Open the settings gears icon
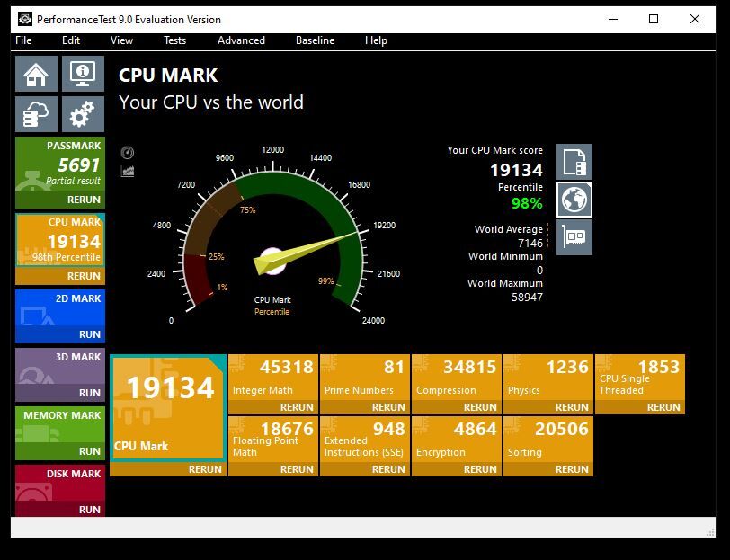Viewport: 730px width, 560px height. point(83,114)
